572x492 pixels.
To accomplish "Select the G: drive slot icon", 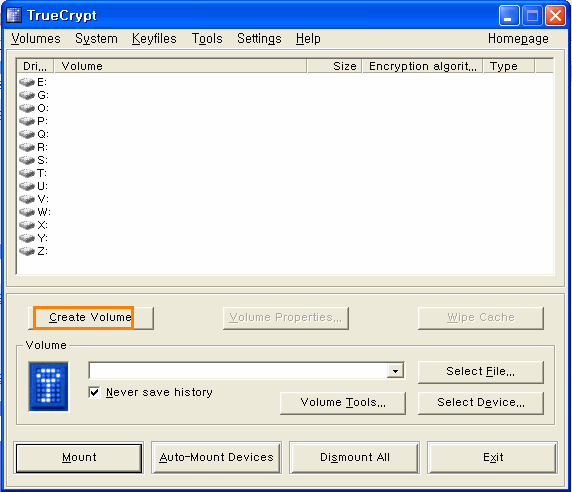I will tap(27, 95).
